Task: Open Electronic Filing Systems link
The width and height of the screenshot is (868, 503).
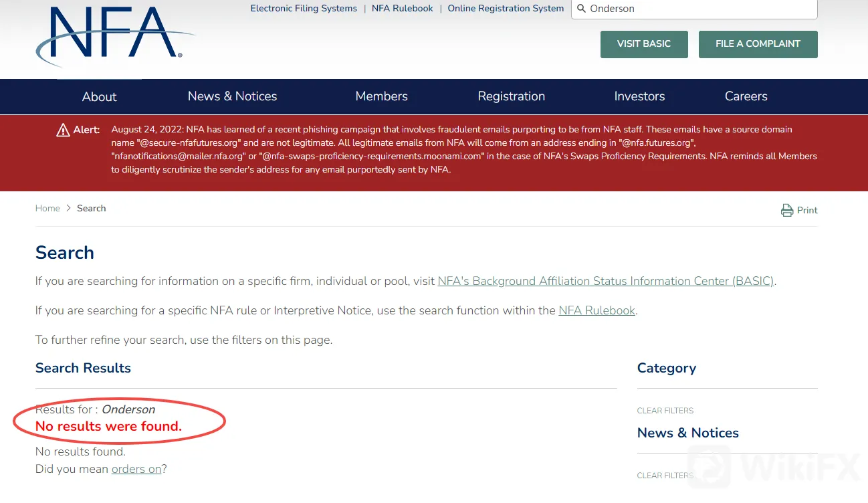Action: [x=304, y=9]
